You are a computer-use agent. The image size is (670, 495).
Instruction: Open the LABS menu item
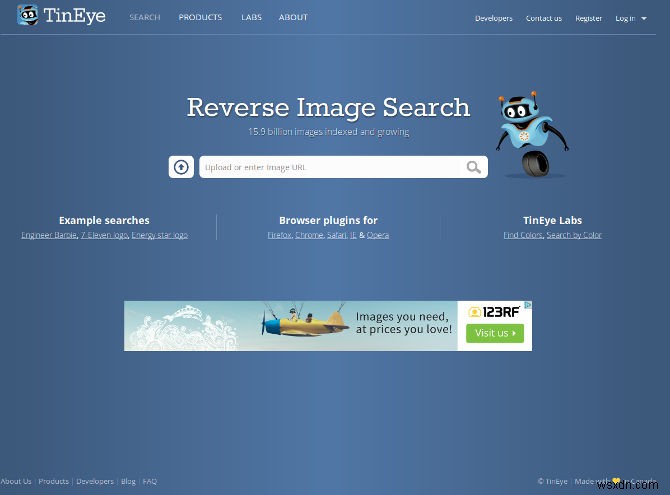click(x=251, y=17)
